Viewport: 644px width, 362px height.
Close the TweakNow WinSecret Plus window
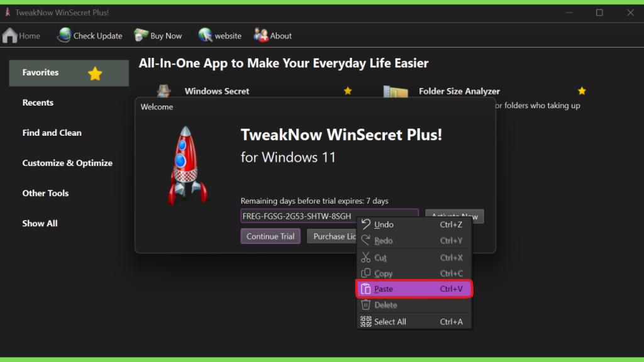pyautogui.click(x=630, y=13)
